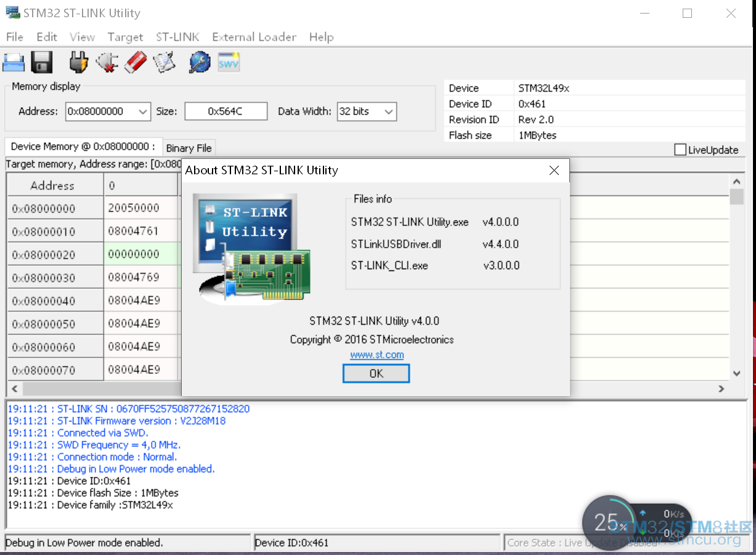Open the www.st.com link
Viewport: 756px width, 555px height.
(x=377, y=355)
